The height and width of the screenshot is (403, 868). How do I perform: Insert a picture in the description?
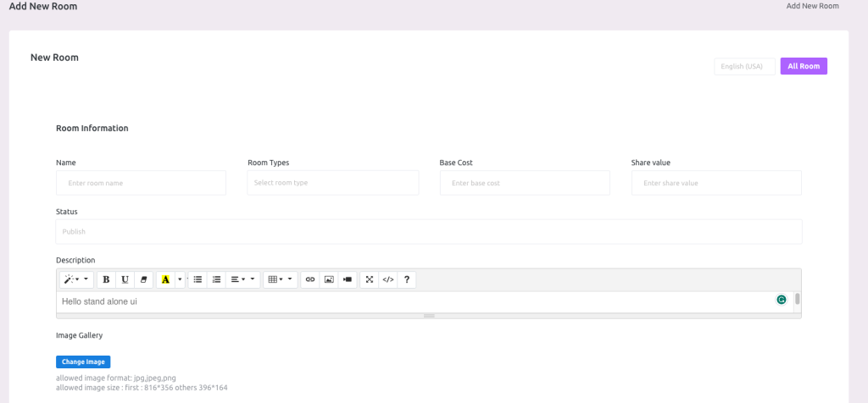(329, 279)
